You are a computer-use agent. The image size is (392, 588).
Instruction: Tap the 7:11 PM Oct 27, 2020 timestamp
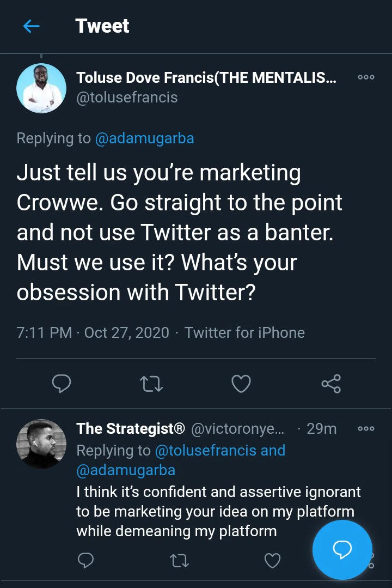point(93,332)
